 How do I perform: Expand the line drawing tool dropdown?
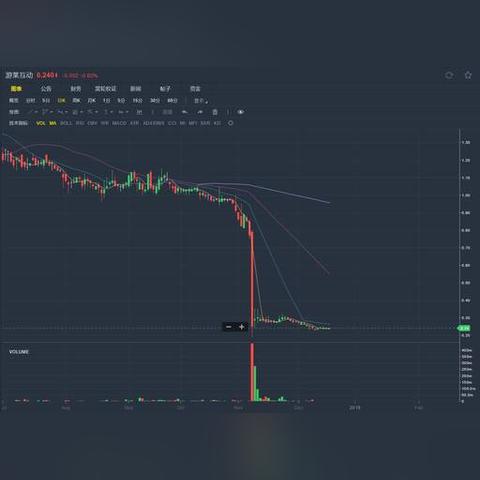point(32,112)
